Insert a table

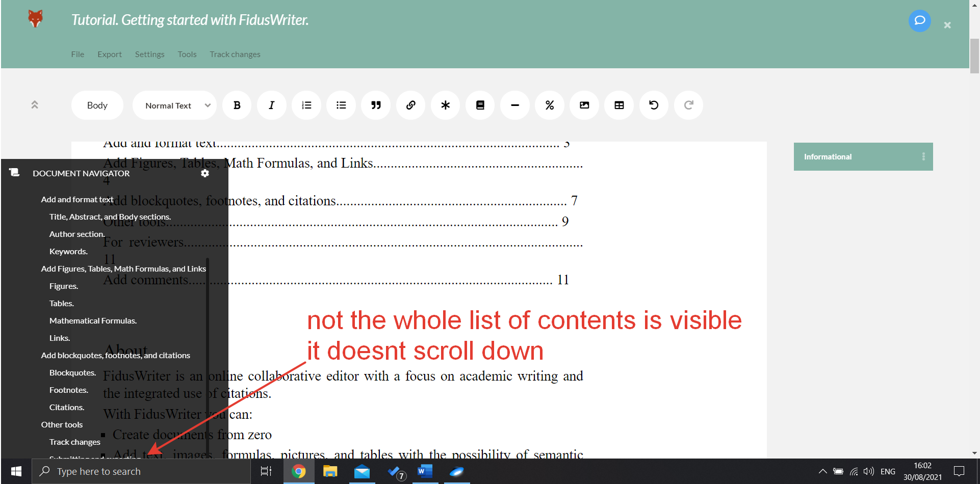[x=618, y=105]
